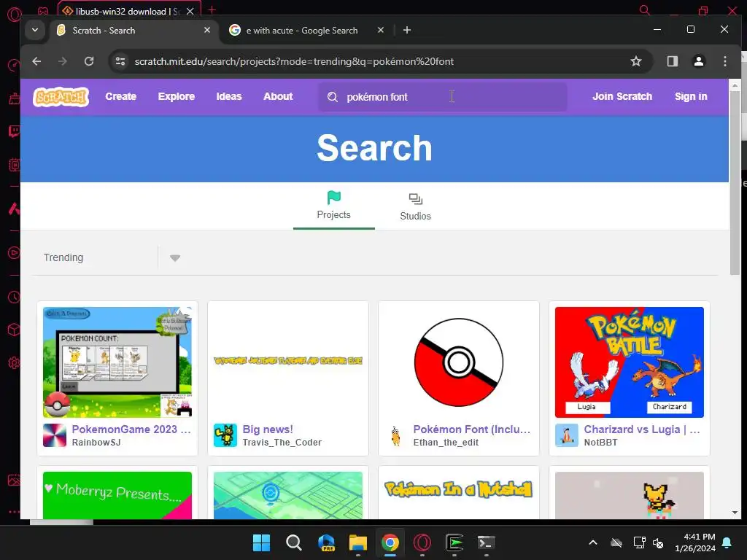Image resolution: width=747 pixels, height=560 pixels.
Task: Open About in the Scratch menu
Action: (x=278, y=97)
